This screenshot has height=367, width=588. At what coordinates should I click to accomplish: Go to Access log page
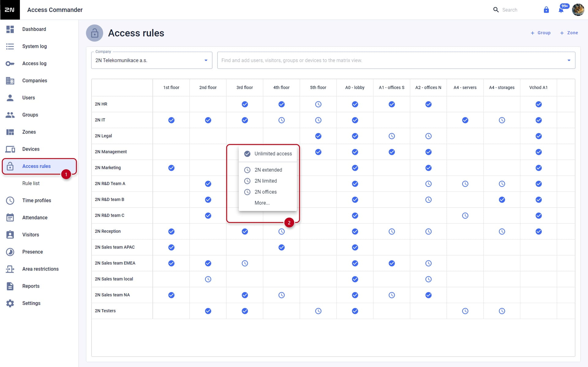click(34, 63)
